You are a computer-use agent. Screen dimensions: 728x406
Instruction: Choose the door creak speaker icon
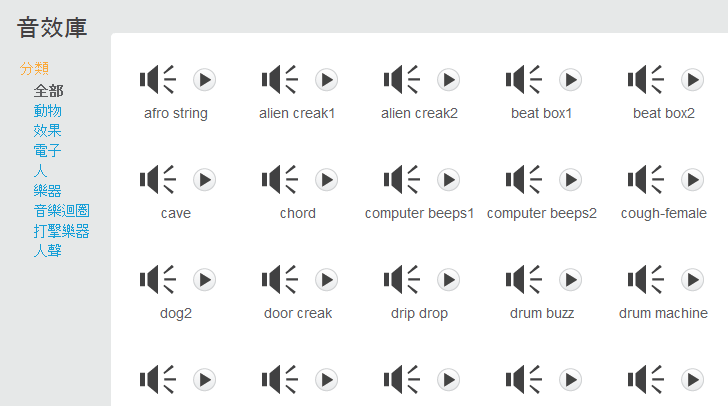pos(279,280)
